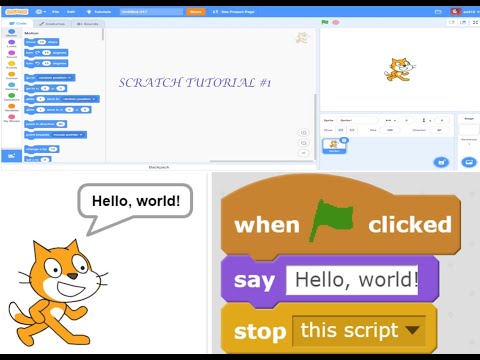Open My Stuff folder icon

coord(438,12)
